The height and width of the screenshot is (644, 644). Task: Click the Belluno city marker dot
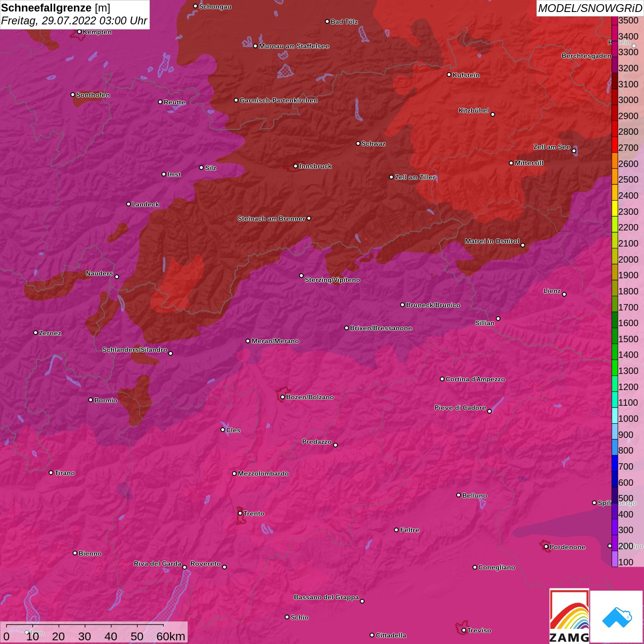tap(459, 495)
